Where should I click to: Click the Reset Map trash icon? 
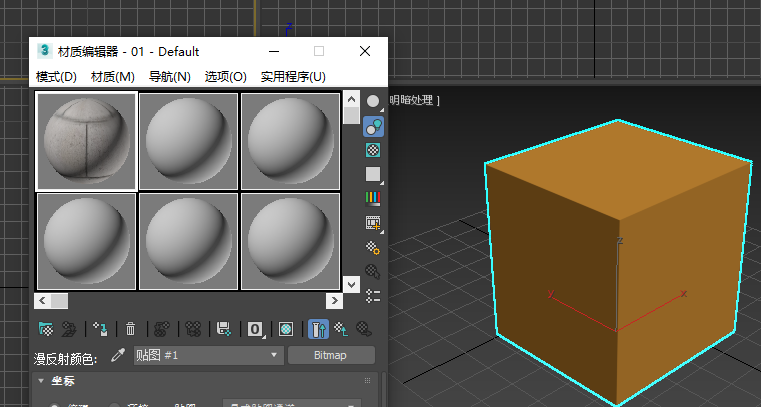(130, 328)
